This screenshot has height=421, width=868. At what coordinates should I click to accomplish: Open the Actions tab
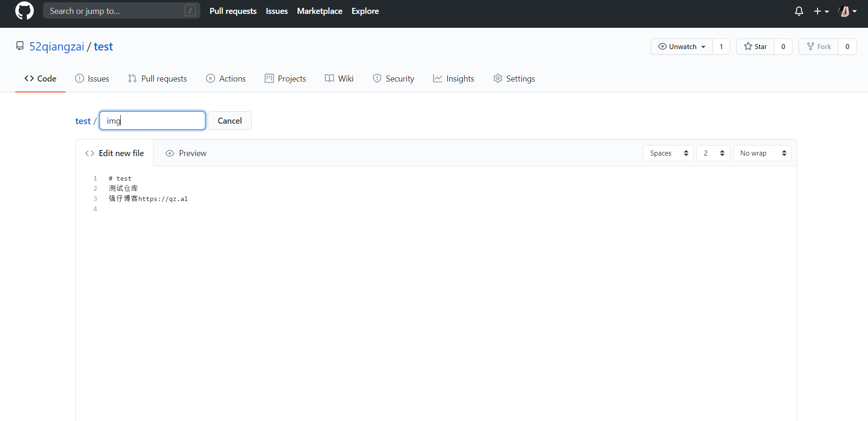click(x=226, y=79)
